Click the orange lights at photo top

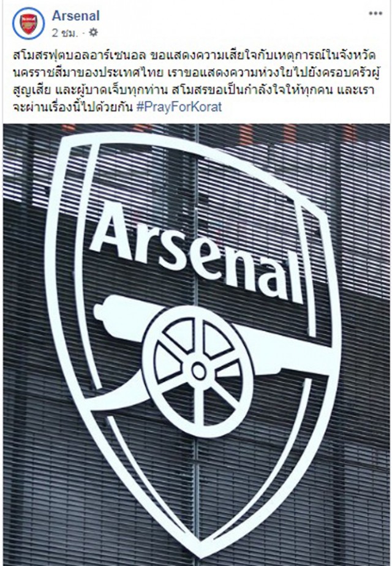pyautogui.click(x=209, y=132)
